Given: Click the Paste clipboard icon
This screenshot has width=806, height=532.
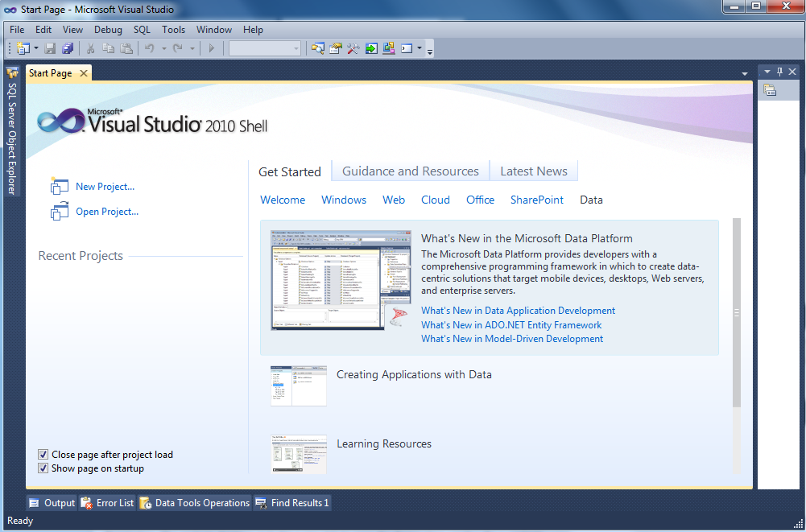Looking at the screenshot, I should pyautogui.click(x=126, y=48).
